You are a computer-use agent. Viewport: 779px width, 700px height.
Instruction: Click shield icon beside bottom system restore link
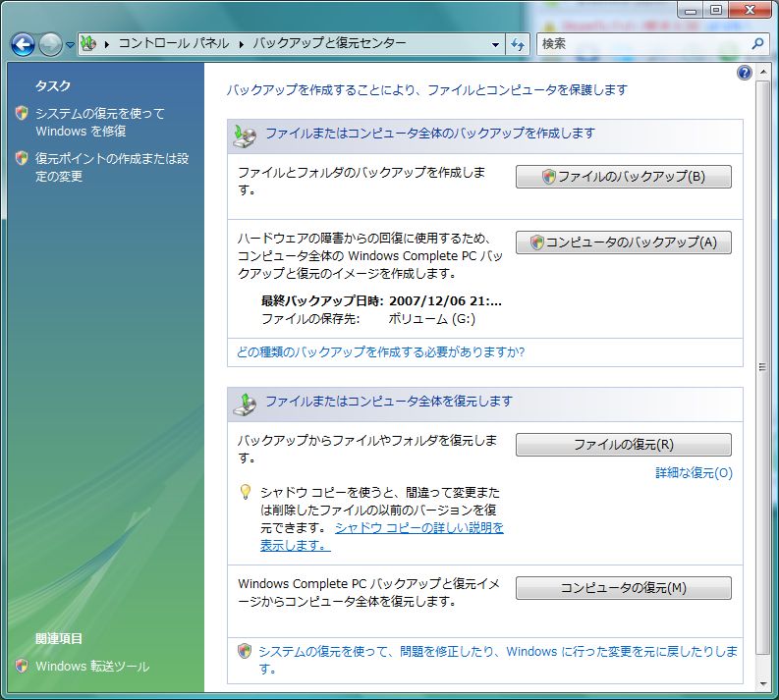(x=245, y=651)
